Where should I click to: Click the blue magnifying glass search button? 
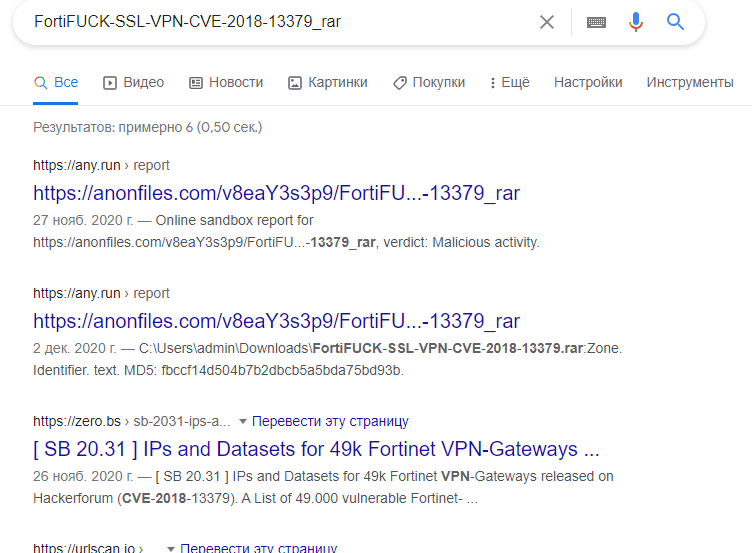[675, 22]
